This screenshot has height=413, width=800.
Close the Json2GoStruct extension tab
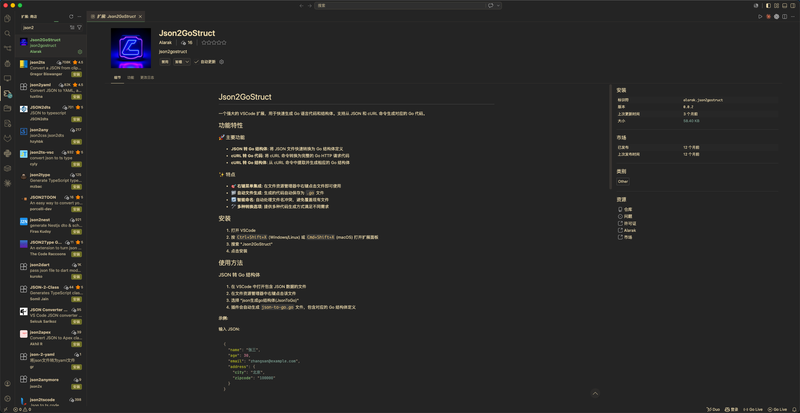coord(140,17)
